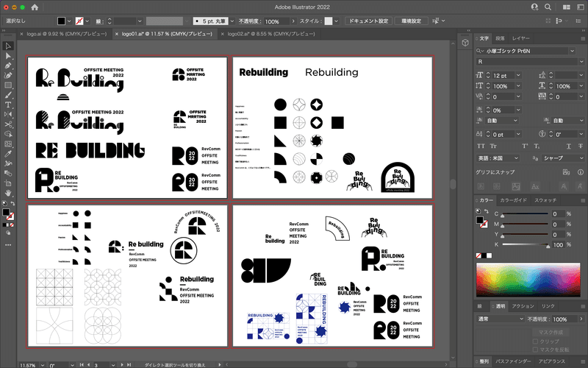Open the 5 pt. 丸筆 brush dropdown
Screen dimensions: 588x368
point(232,21)
